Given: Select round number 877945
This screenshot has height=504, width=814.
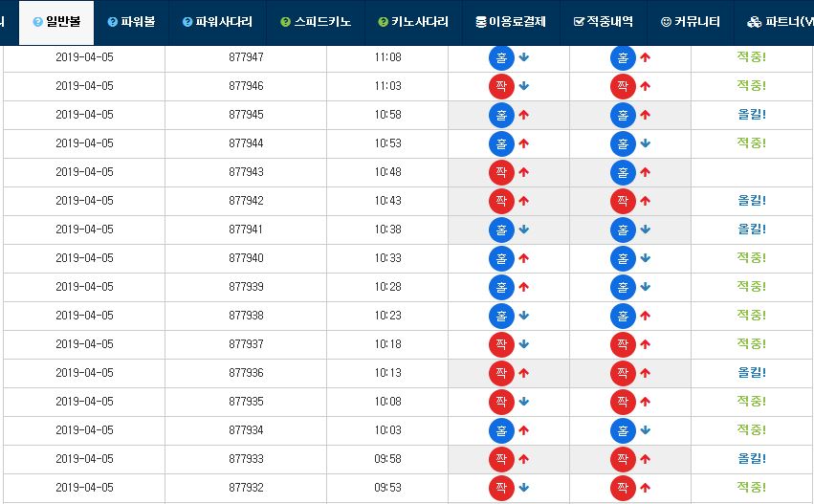Looking at the screenshot, I should pyautogui.click(x=246, y=115).
